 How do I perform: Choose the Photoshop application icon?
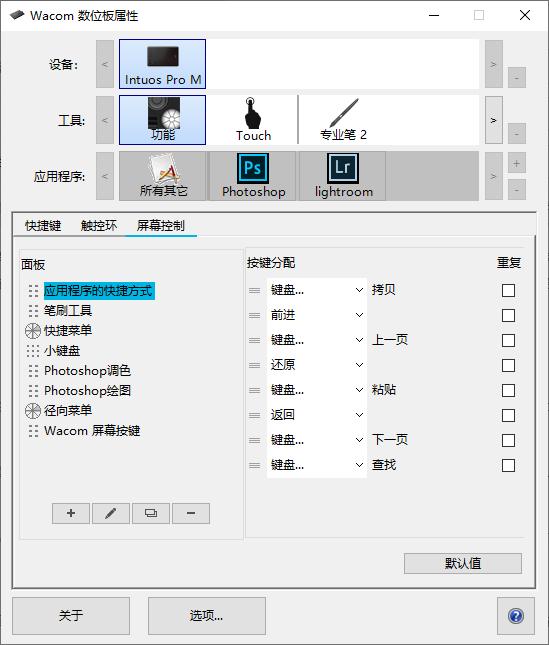[252, 176]
